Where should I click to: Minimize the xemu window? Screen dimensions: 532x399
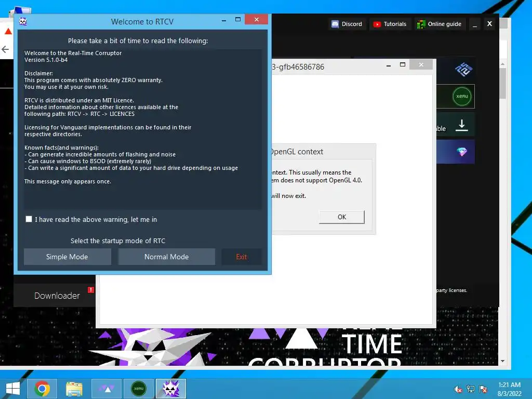coord(389,65)
